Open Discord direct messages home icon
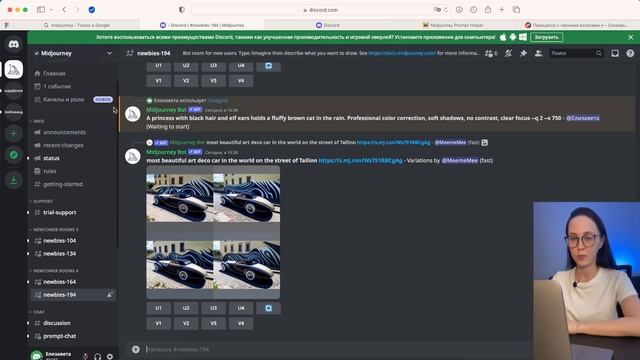640x360 pixels. [13, 44]
